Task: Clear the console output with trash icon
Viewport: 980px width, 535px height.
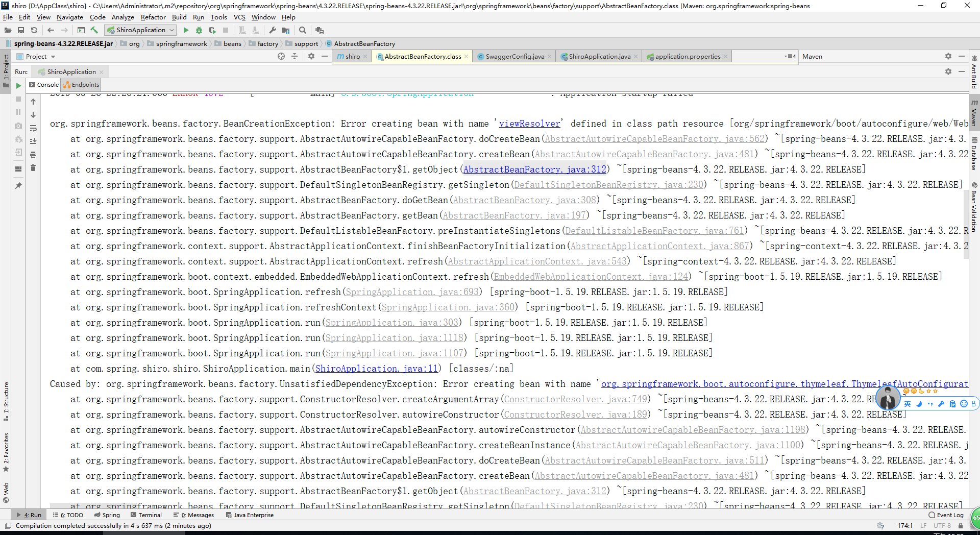Action: coord(33,168)
